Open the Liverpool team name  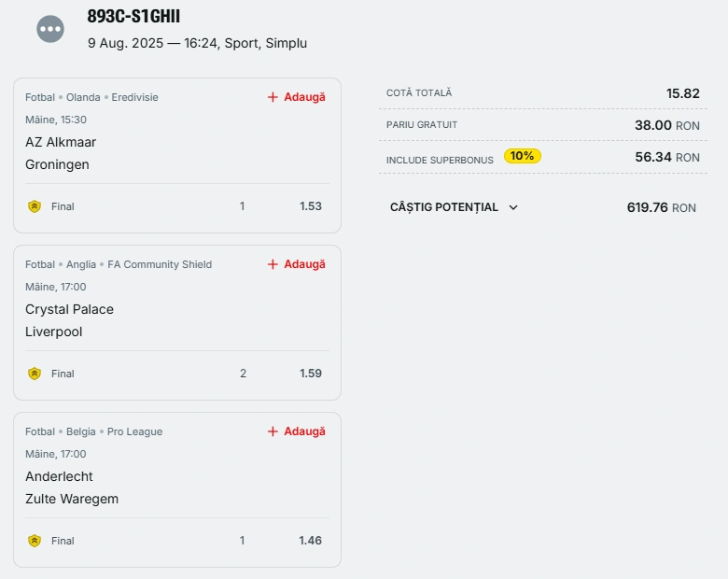pos(54,332)
